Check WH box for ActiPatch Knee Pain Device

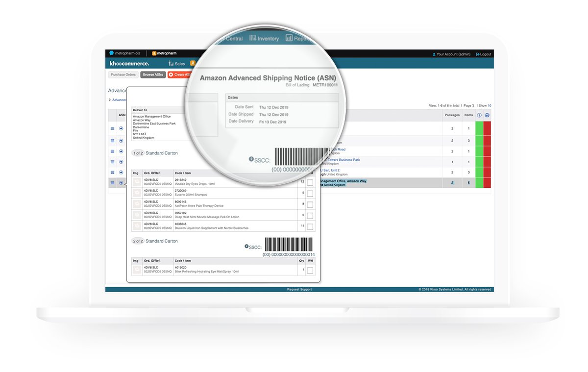[310, 204]
